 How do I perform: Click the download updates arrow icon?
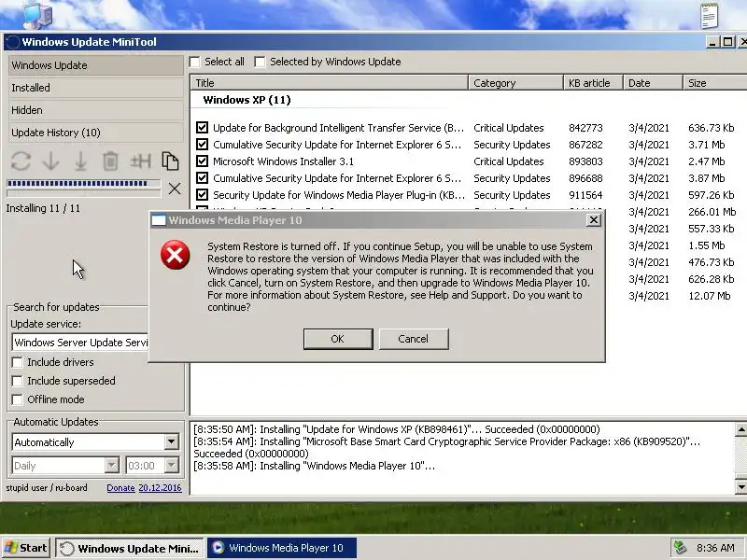50,161
